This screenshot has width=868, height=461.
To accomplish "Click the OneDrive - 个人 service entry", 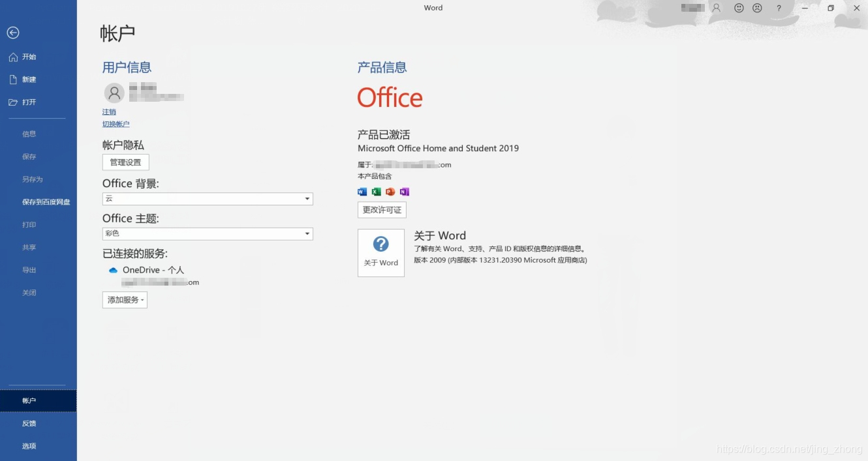I will pos(153,270).
